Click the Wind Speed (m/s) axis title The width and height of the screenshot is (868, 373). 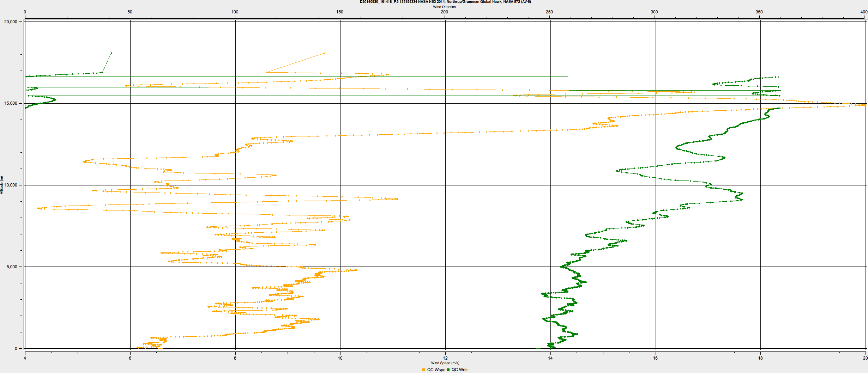(445, 363)
